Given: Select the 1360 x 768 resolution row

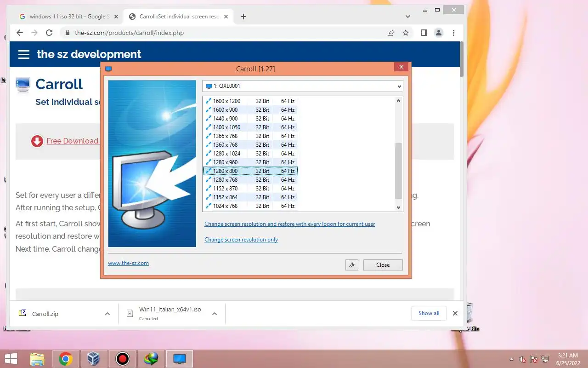Looking at the screenshot, I should pyautogui.click(x=250, y=145).
